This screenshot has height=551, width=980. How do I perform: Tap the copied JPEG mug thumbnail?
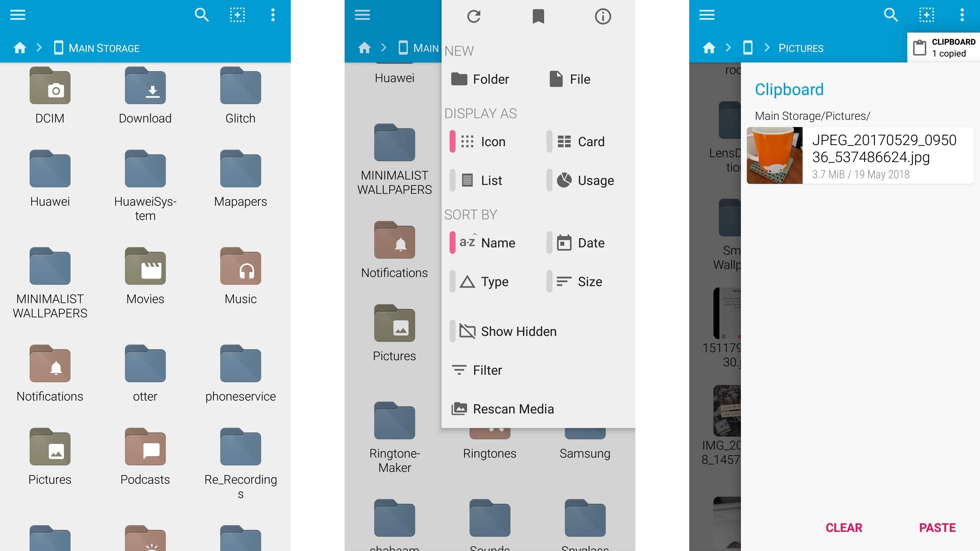(x=775, y=156)
